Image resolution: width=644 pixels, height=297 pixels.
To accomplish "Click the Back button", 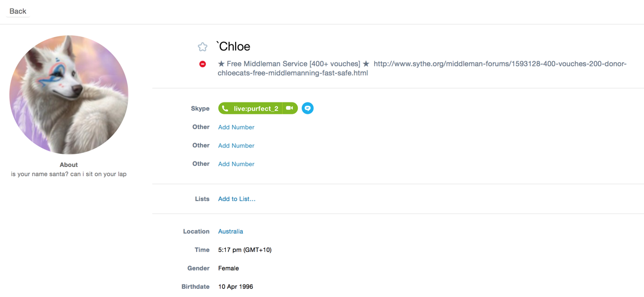I will click(x=18, y=11).
